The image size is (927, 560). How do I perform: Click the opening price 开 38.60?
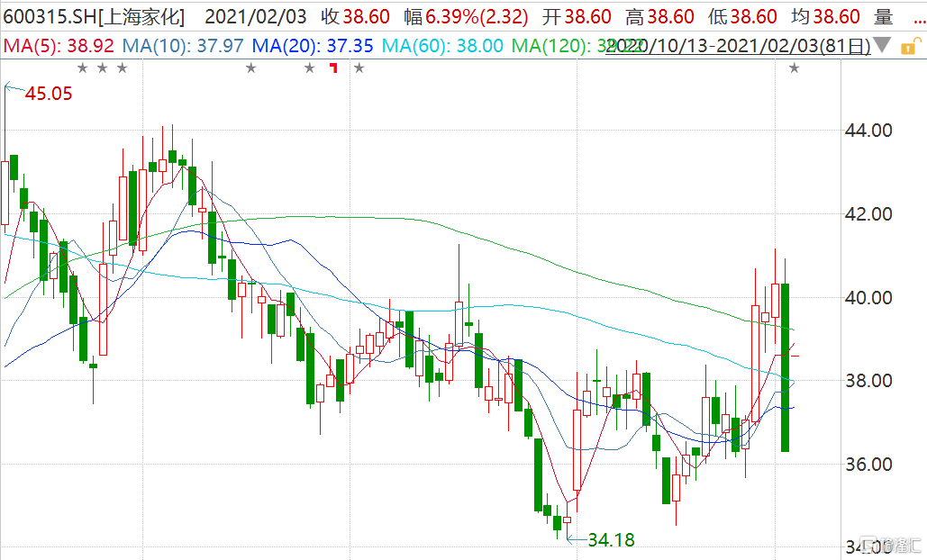click(577, 16)
